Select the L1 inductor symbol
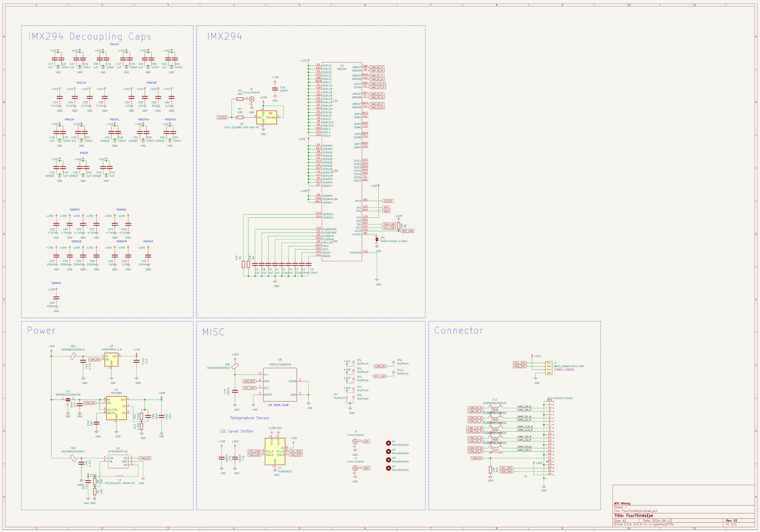The height and width of the screenshot is (532, 760). point(119,476)
